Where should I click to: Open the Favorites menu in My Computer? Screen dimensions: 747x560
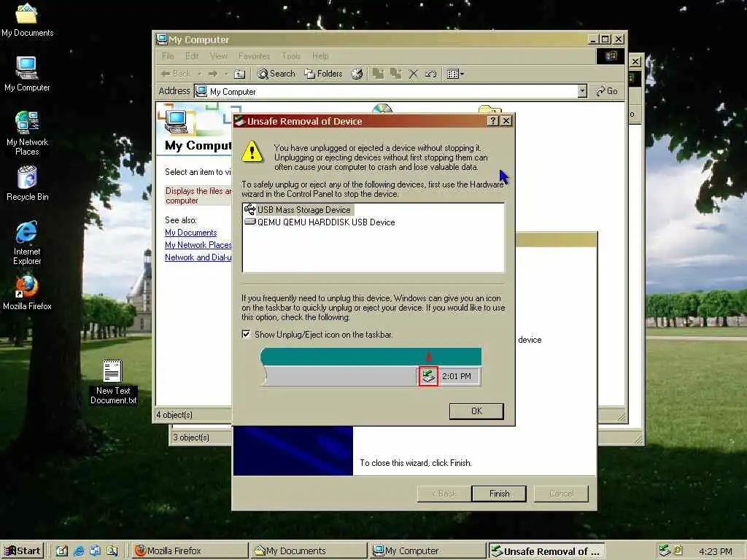pos(254,55)
